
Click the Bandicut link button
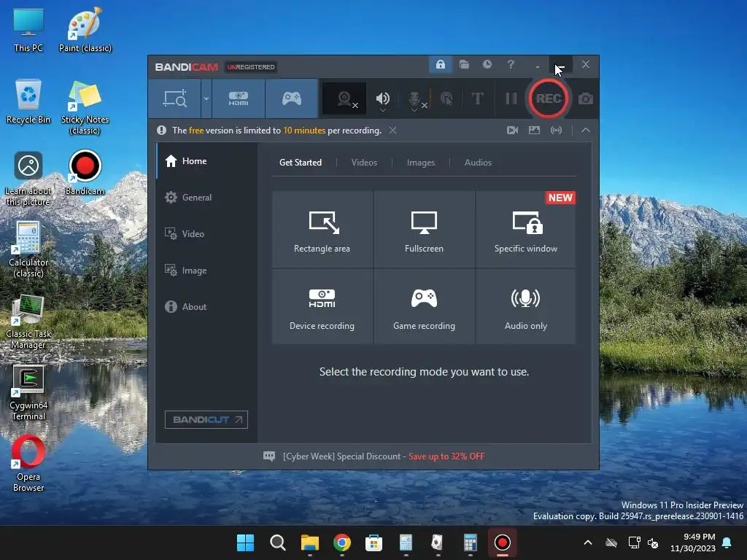tap(206, 419)
